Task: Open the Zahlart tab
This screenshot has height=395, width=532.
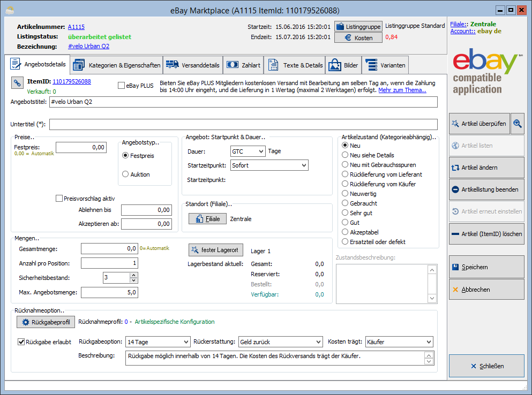Action: (243, 65)
